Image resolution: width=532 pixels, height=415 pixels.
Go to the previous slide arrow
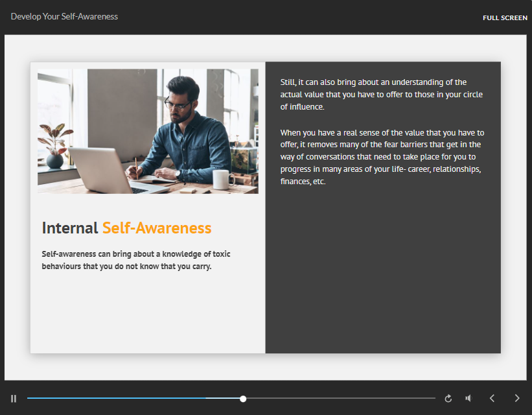click(492, 398)
